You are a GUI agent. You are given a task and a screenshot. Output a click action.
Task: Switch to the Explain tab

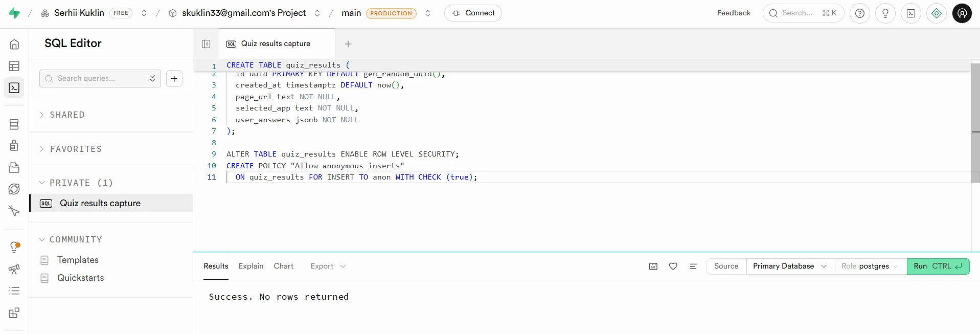pos(251,266)
